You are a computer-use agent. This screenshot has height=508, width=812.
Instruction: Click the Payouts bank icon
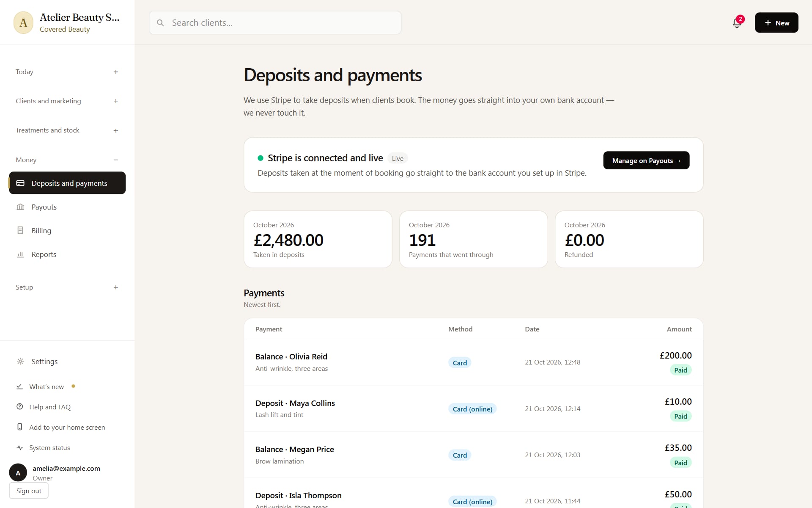click(x=20, y=207)
